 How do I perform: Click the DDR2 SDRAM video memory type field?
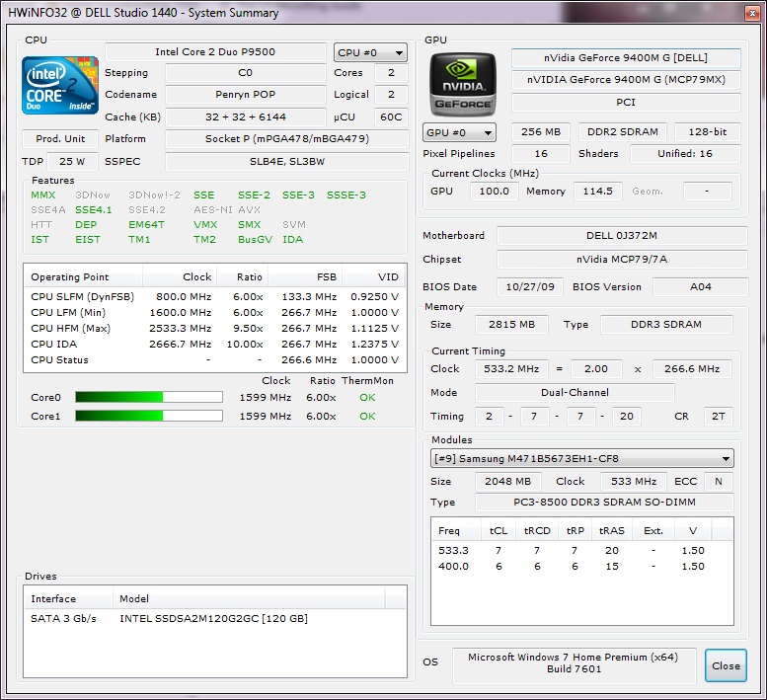coord(622,131)
